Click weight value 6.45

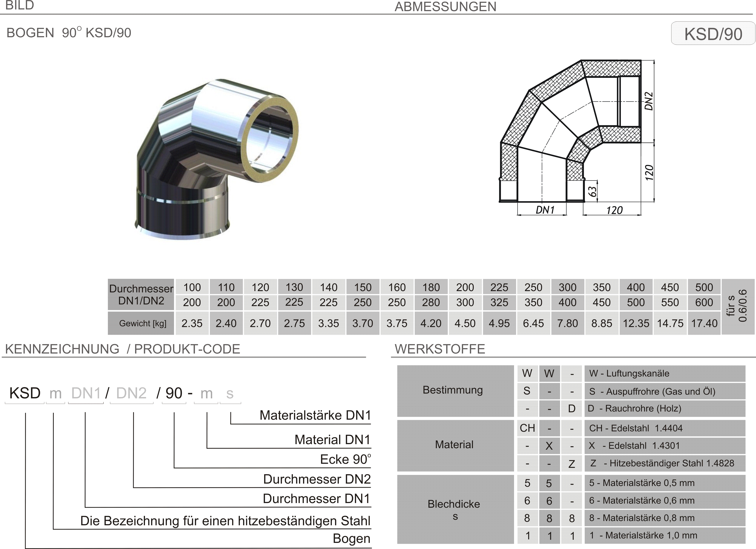pyautogui.click(x=533, y=323)
